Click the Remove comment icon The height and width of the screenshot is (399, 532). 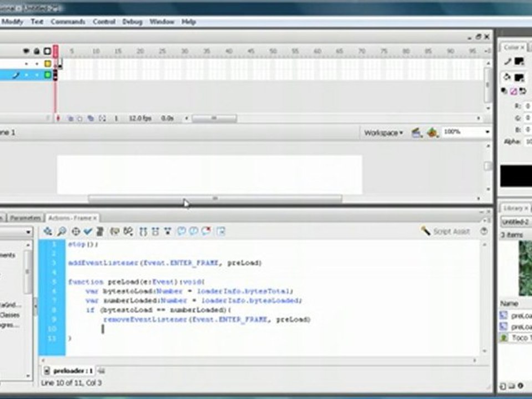pos(206,232)
